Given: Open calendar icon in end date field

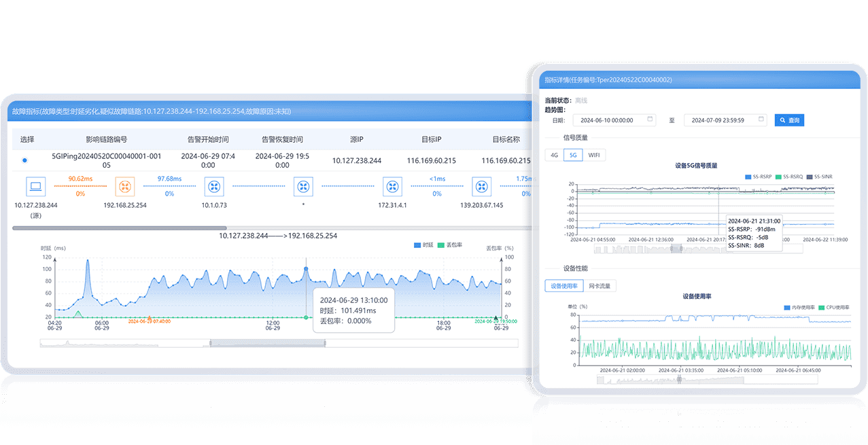Looking at the screenshot, I should pos(761,120).
